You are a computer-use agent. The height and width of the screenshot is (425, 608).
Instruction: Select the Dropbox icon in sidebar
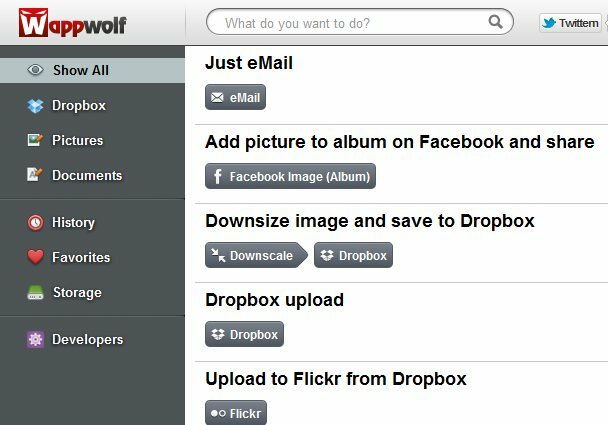[35, 105]
